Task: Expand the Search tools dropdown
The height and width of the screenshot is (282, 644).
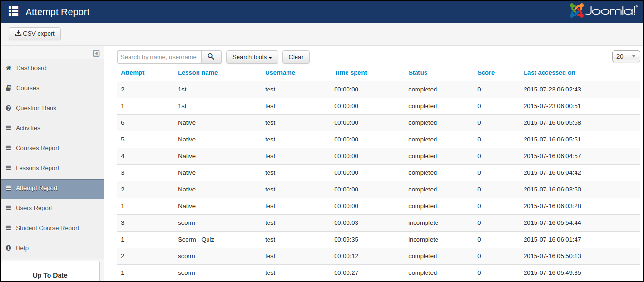Action: (x=252, y=57)
